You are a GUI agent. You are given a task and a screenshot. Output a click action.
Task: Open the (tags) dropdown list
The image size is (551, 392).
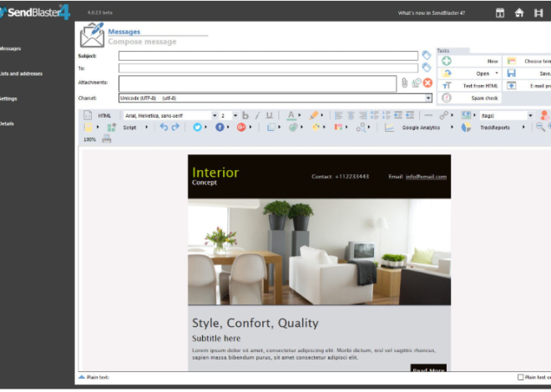pyautogui.click(x=530, y=115)
